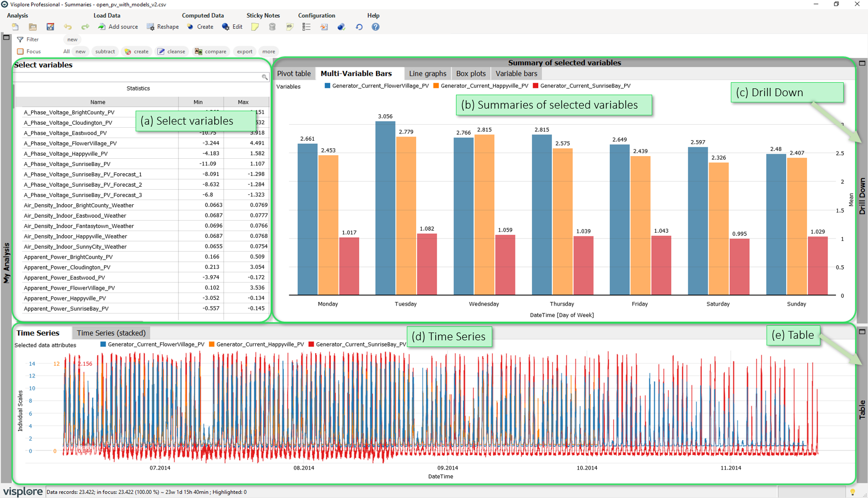
Task: Open an analysis with the folder icon
Action: click(33, 27)
